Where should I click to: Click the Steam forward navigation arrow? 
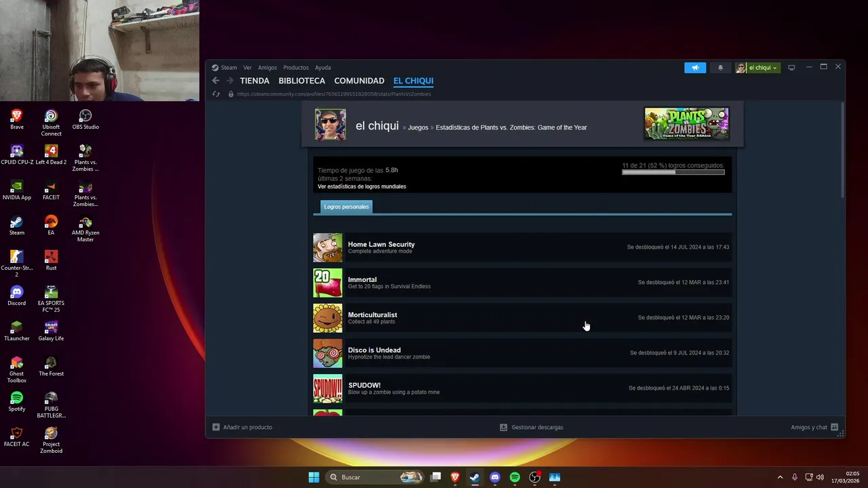tap(230, 81)
